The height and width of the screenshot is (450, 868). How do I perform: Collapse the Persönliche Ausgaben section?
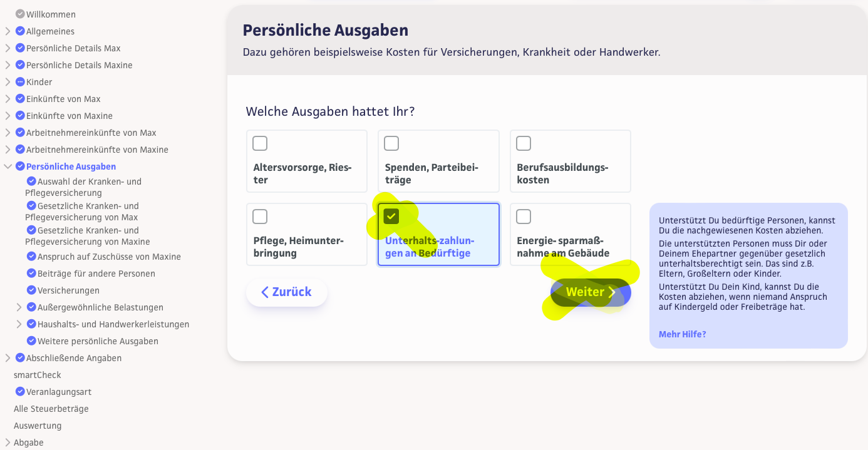tap(8, 166)
